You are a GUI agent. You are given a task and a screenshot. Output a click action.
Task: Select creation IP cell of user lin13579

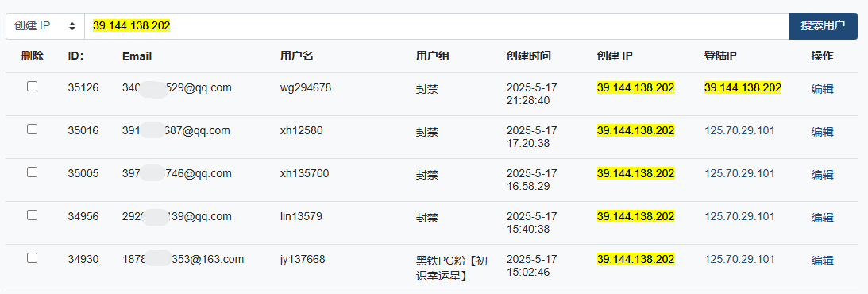[x=635, y=216]
